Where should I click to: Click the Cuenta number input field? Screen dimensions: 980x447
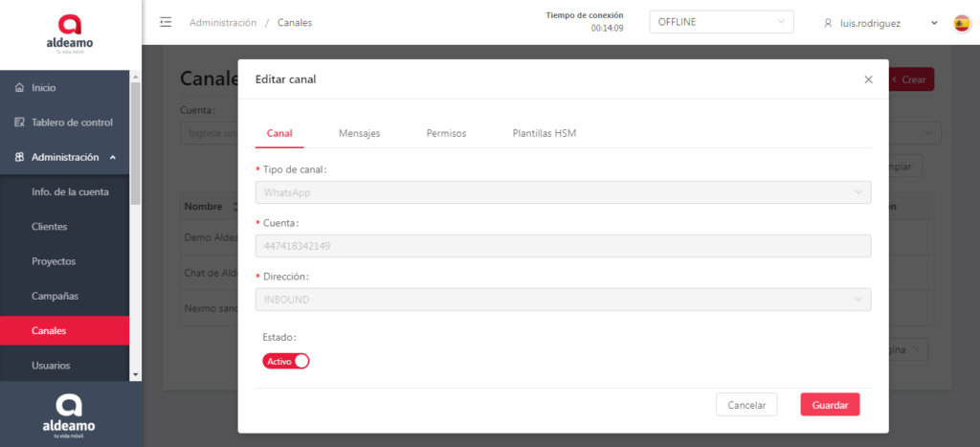tap(563, 246)
